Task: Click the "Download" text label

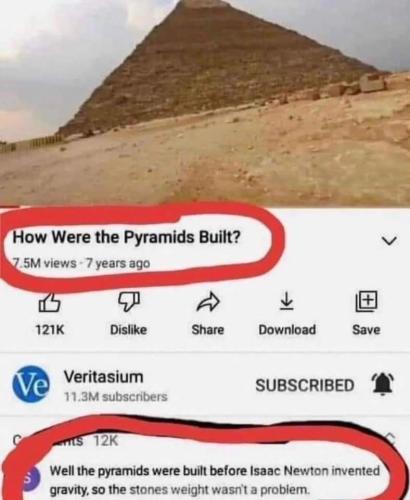Action: point(287,330)
